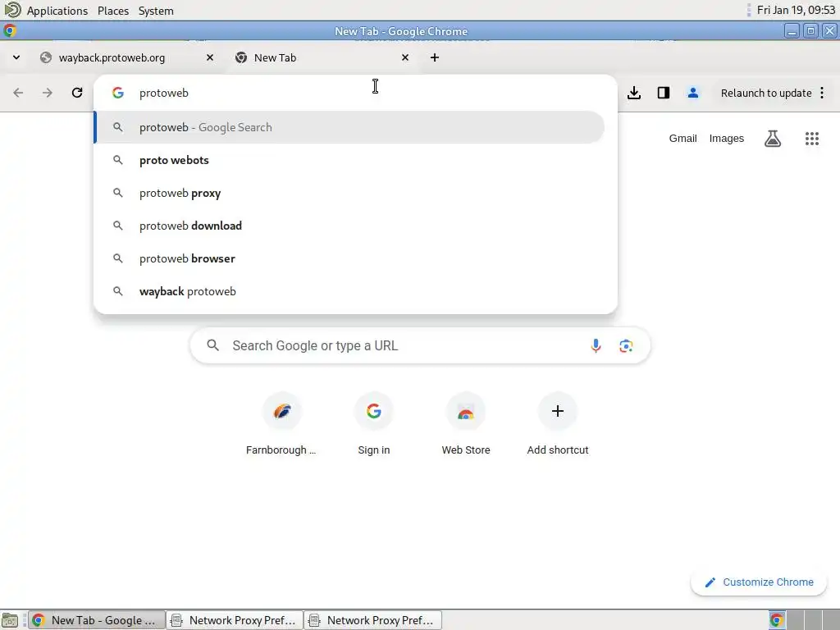
Task: Open the Places menu
Action: coord(113,11)
